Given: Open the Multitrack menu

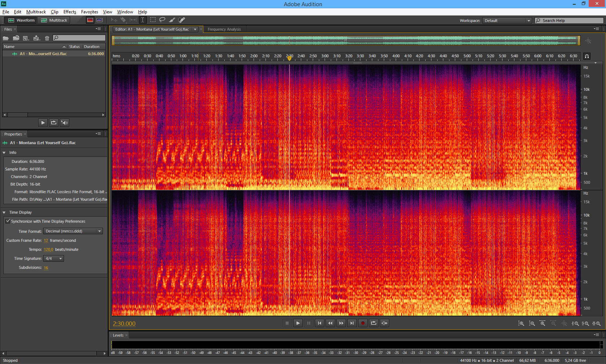Looking at the screenshot, I should [x=36, y=12].
